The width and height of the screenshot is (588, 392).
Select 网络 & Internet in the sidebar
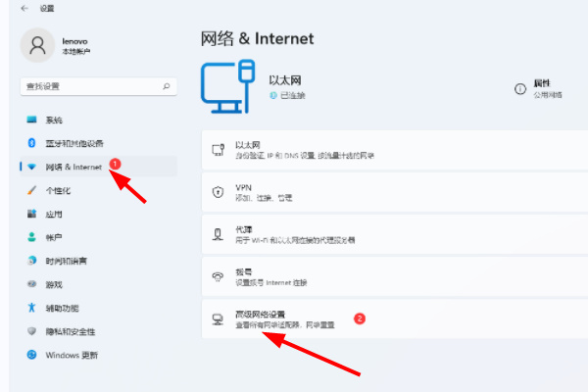[73, 167]
